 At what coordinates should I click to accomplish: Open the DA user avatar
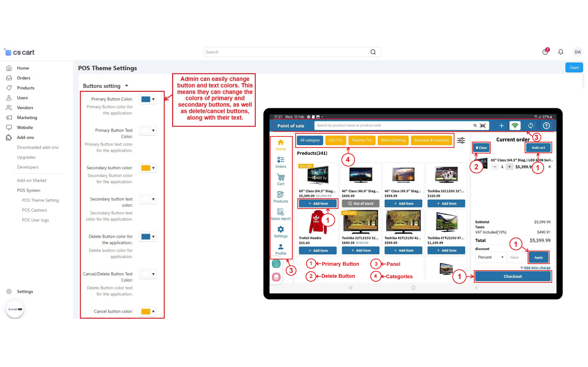[x=577, y=52]
